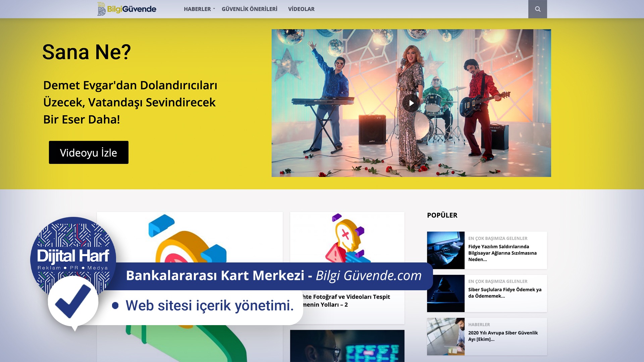Open the VİDEOLAR menu item
Image resolution: width=644 pixels, height=362 pixels.
click(301, 9)
